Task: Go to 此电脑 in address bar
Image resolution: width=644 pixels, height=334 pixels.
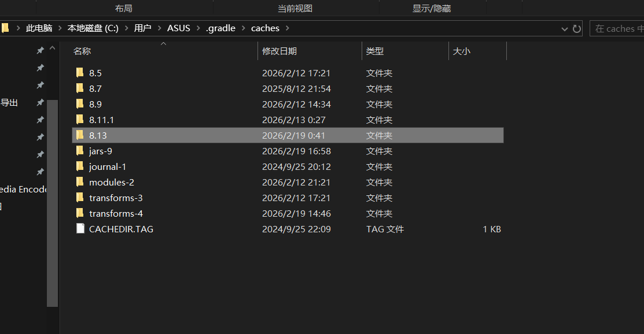Action: 39,28
